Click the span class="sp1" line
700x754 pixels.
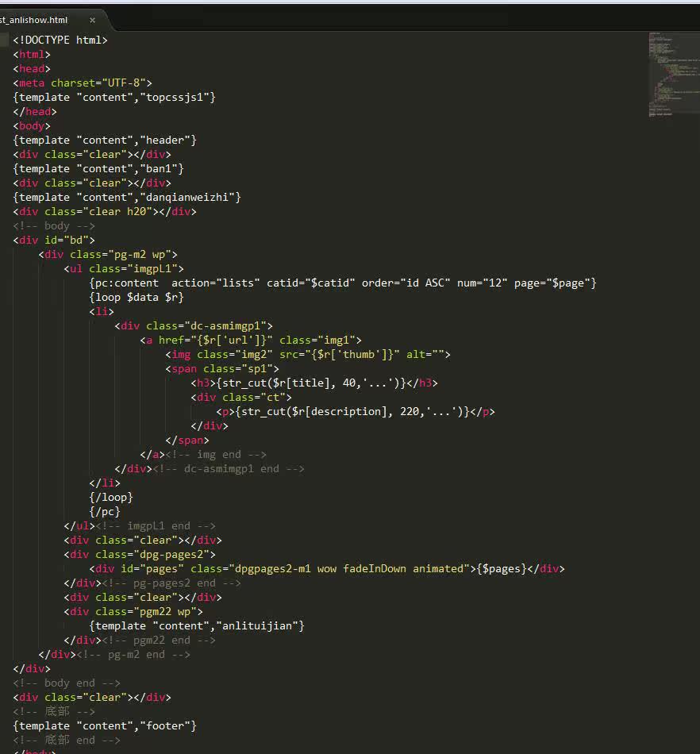222,369
